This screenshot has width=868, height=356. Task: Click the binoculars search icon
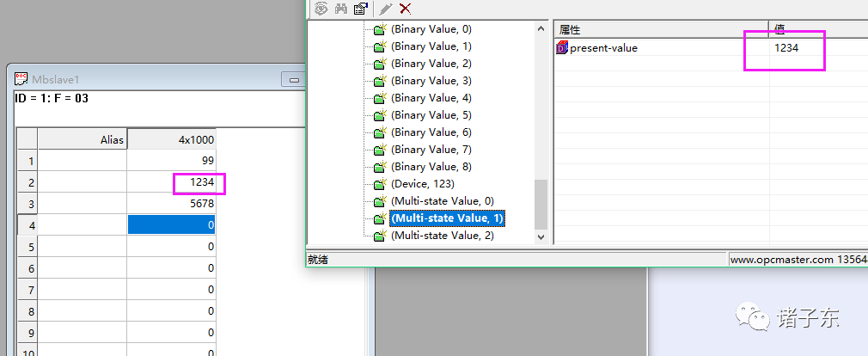[x=341, y=9]
